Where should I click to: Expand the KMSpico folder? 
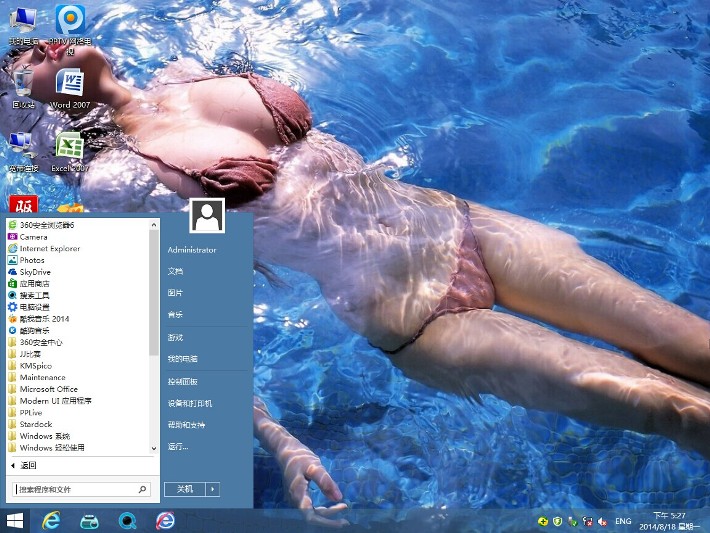(30, 366)
